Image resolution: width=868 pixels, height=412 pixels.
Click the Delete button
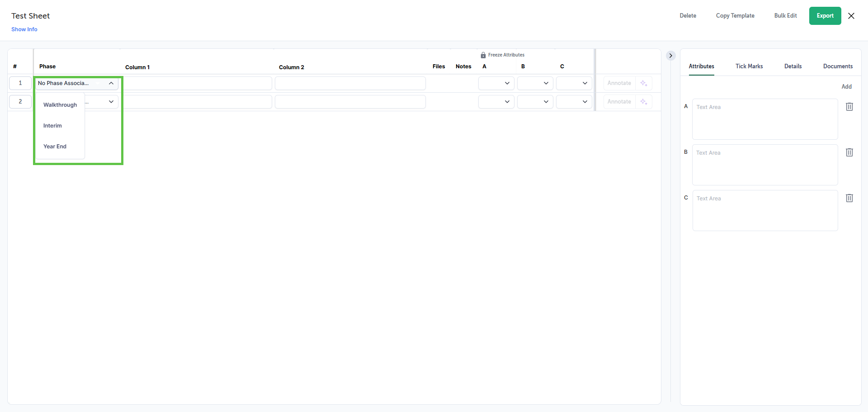click(688, 16)
